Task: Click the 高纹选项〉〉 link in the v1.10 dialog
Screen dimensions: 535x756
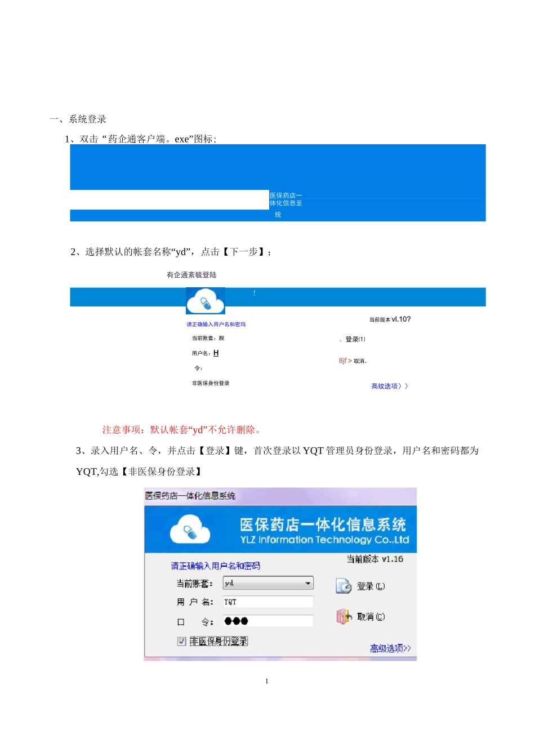Action: point(390,386)
